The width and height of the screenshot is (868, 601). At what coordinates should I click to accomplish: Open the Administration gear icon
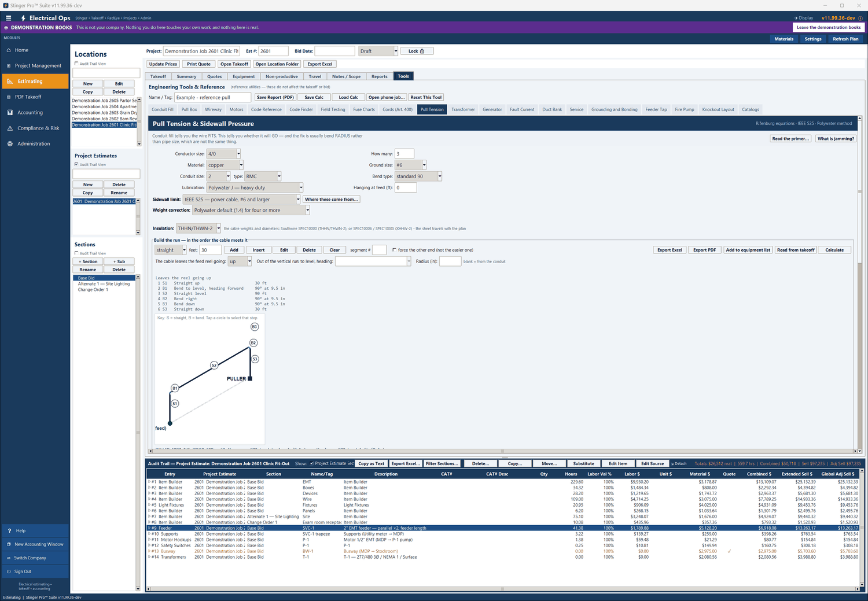click(10, 144)
